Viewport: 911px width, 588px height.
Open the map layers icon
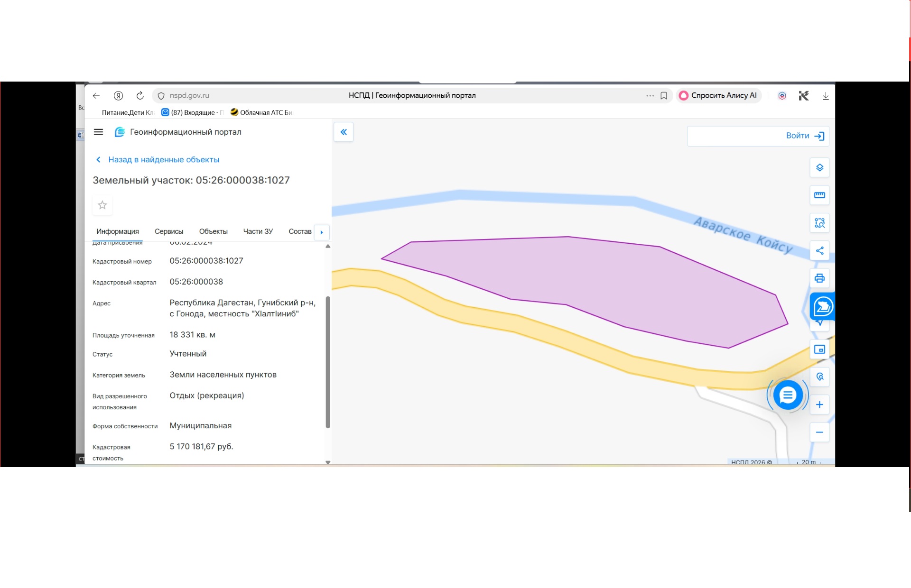(x=819, y=167)
